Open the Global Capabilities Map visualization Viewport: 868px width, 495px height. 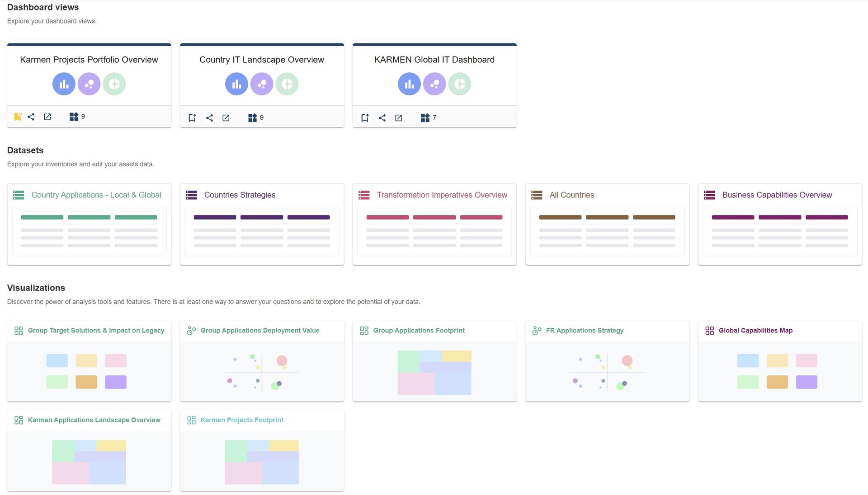pos(755,331)
